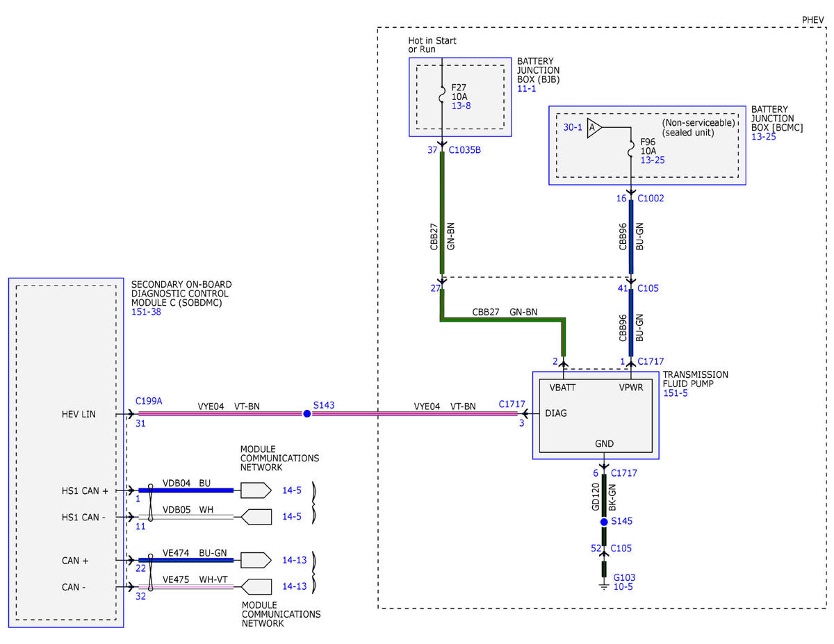Open the 30-1 reference link

point(573,128)
